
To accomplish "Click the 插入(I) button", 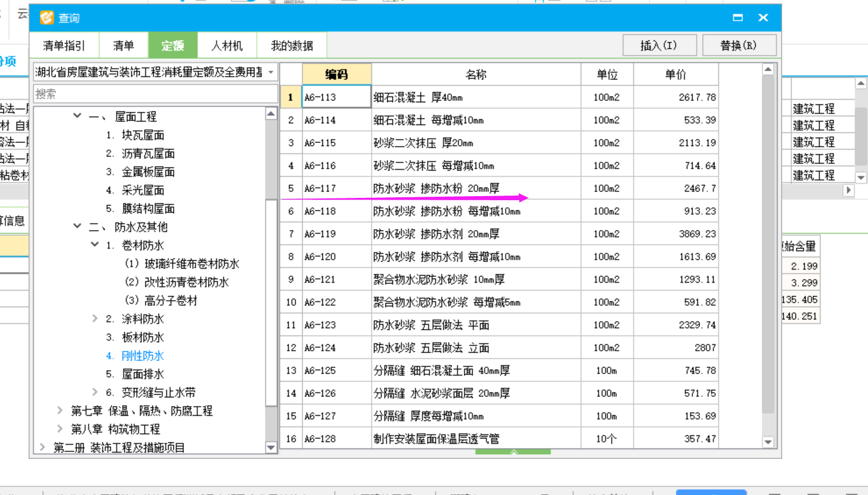I will pos(659,45).
